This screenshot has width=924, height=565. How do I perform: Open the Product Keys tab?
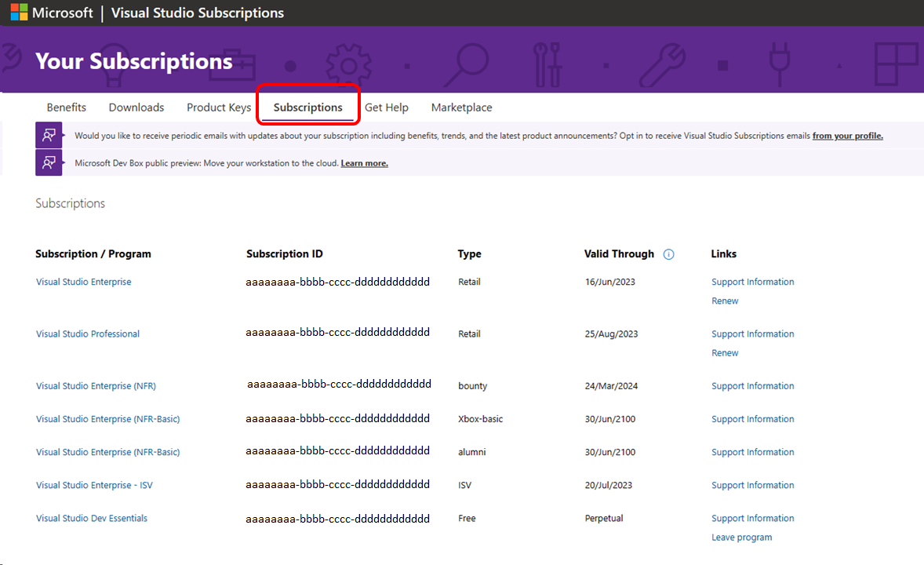pyautogui.click(x=219, y=108)
